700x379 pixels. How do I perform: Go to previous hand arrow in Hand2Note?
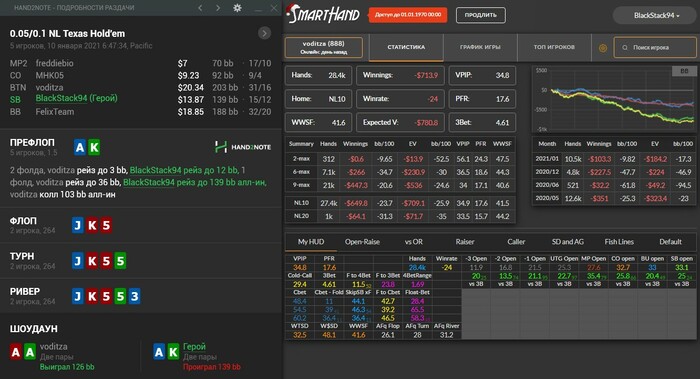[x=200, y=8]
